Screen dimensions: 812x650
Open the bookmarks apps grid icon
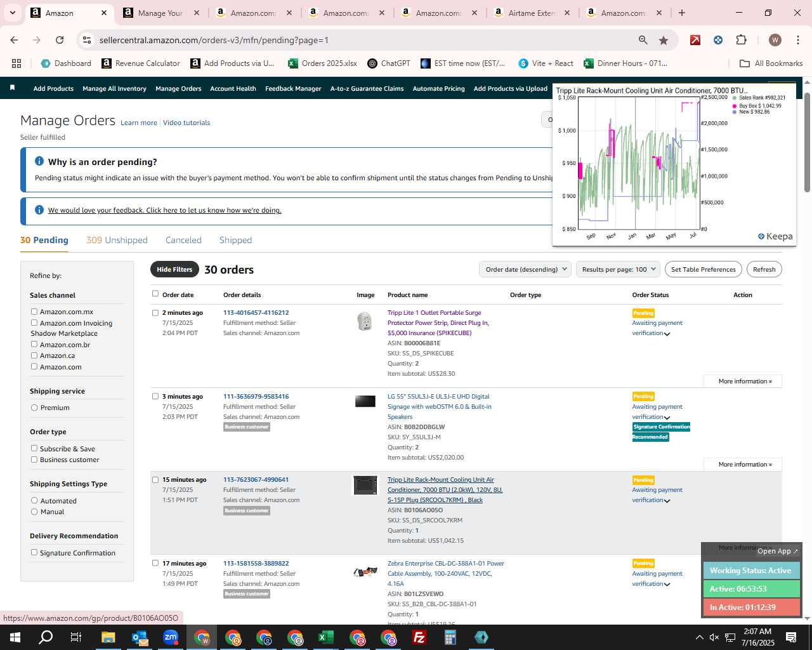[x=16, y=63]
